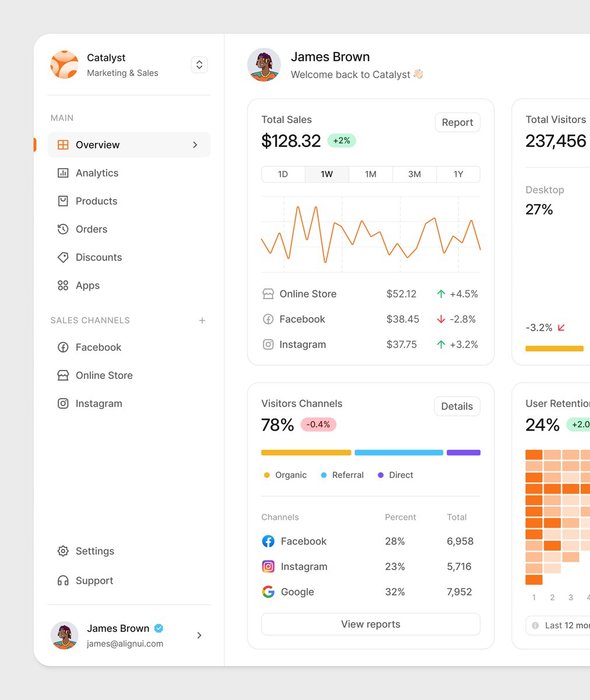Click the info icon beside Last 12 months
This screenshot has width=590, height=700.
(x=536, y=625)
